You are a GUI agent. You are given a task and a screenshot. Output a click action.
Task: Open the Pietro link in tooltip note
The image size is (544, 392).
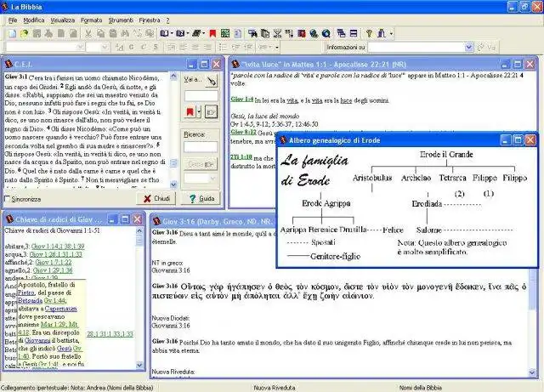click(x=25, y=293)
